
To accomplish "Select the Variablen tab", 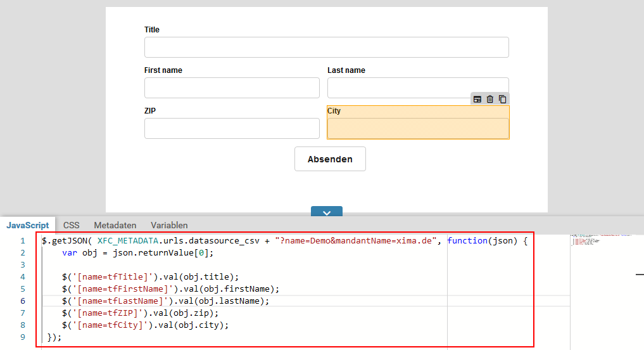I will tap(169, 225).
